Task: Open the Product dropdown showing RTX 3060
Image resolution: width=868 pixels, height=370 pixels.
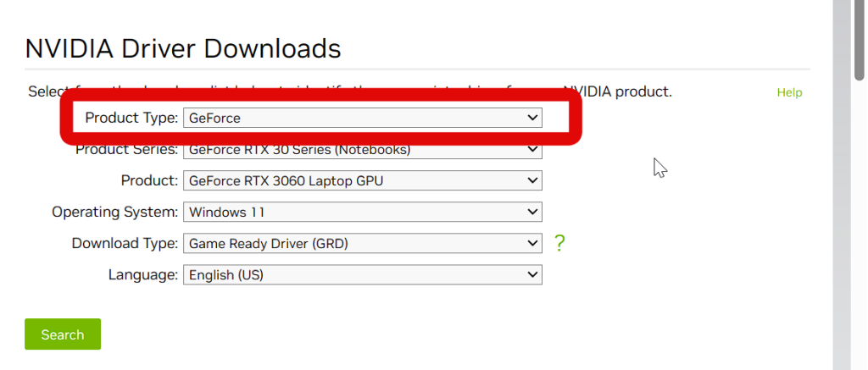Action: click(x=363, y=180)
